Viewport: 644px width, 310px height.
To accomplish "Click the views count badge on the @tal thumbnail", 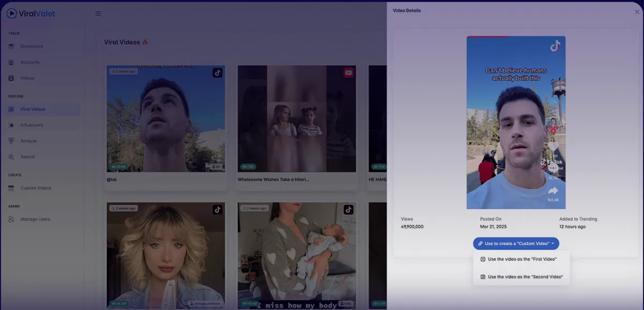I will coord(118,167).
